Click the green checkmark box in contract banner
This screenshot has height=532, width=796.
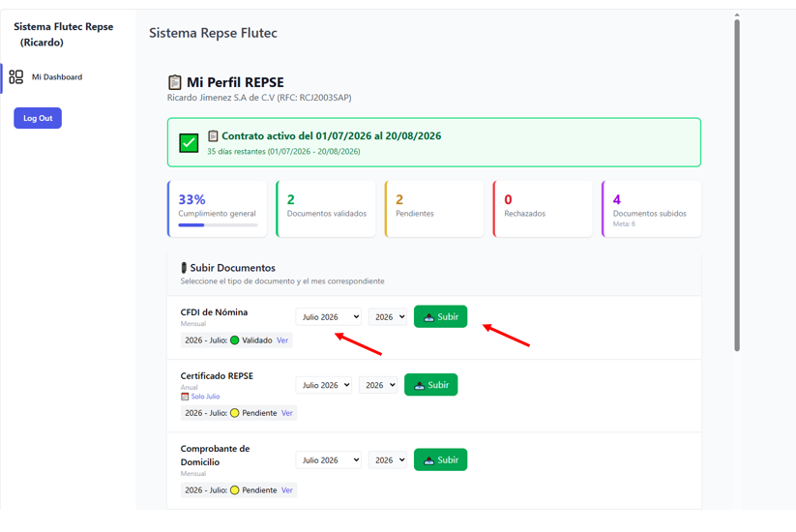(189, 142)
